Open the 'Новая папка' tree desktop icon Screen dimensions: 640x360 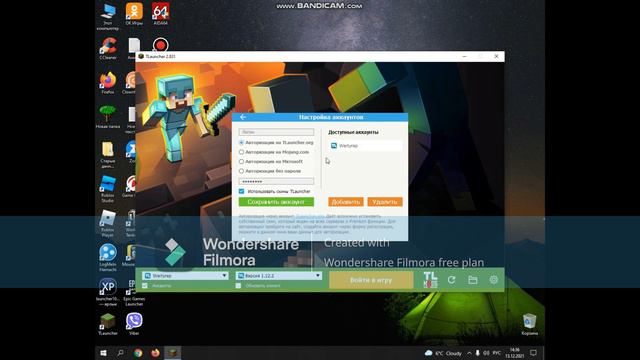click(108, 117)
